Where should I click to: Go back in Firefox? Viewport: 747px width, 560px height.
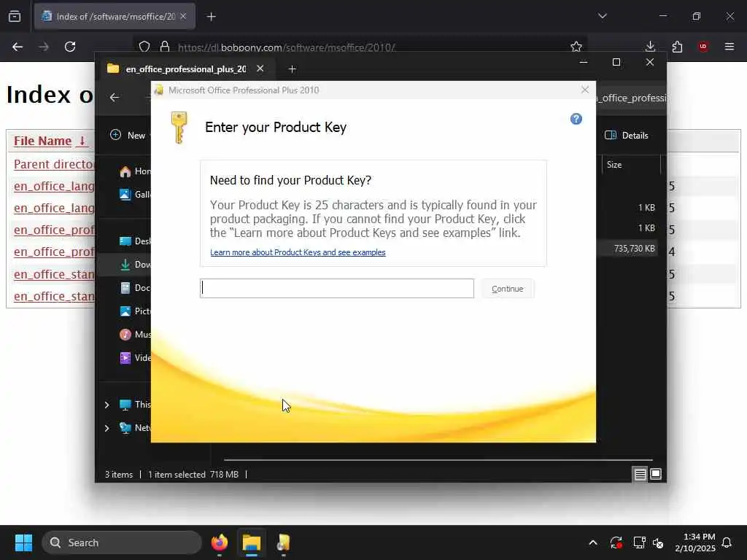pos(18,47)
